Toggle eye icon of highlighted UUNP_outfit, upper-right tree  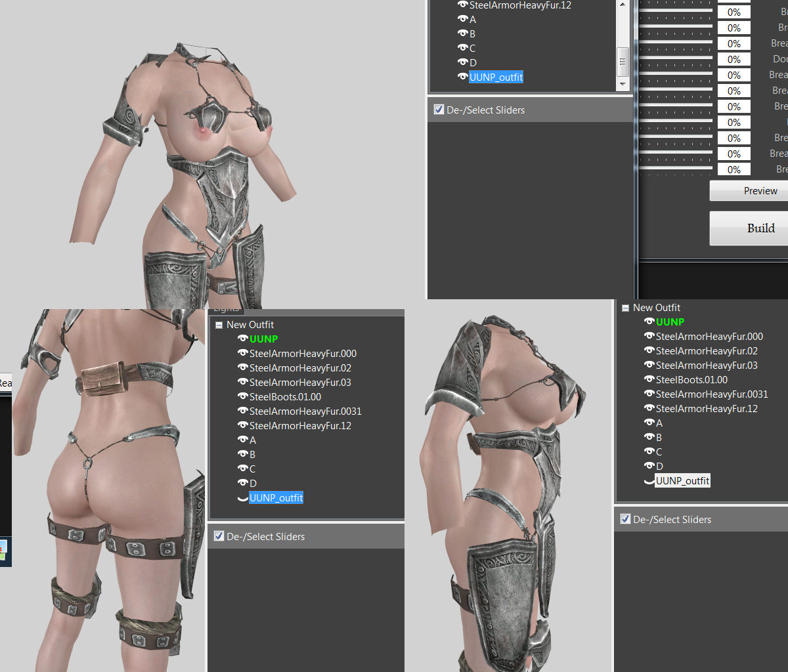point(463,77)
